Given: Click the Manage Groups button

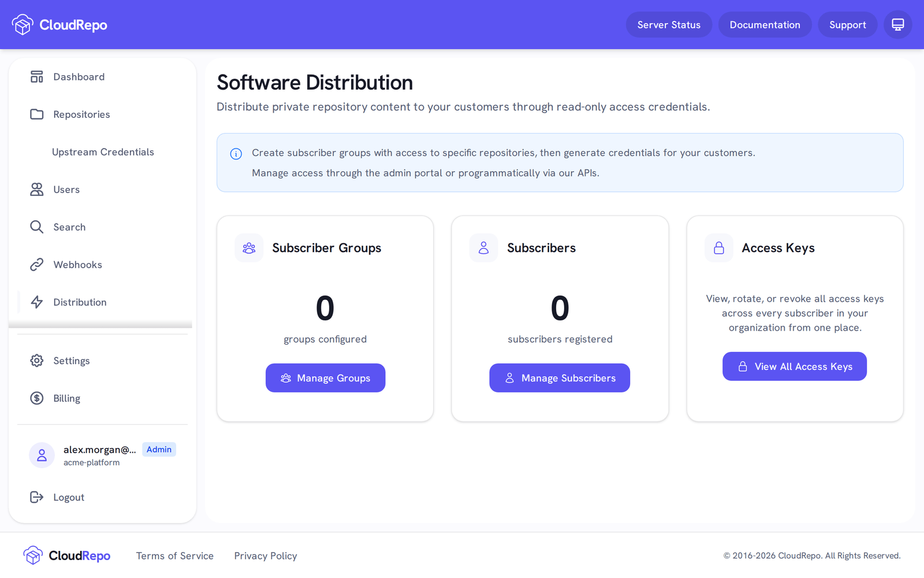Looking at the screenshot, I should point(325,378).
